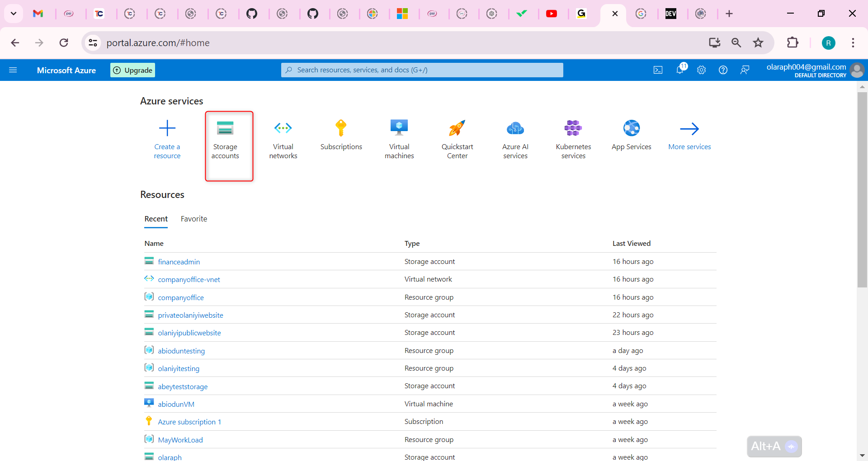Expand the portal hamburger menu

[14, 70]
